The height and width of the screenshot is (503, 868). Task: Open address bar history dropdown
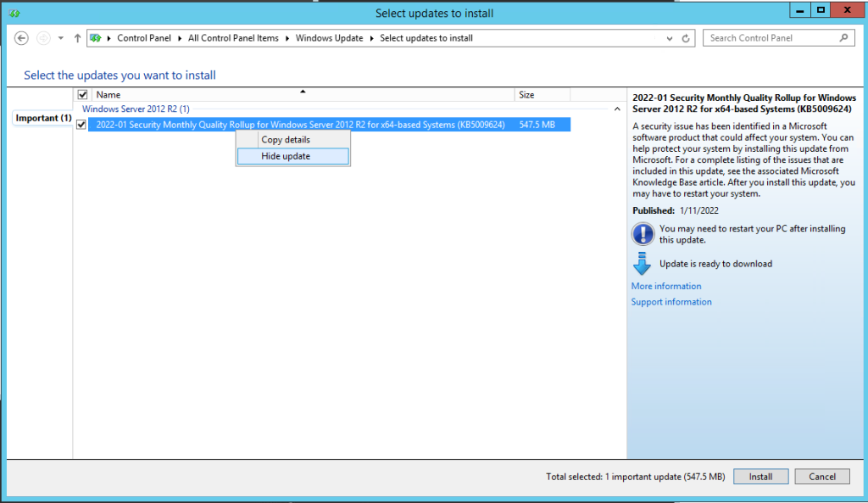670,38
